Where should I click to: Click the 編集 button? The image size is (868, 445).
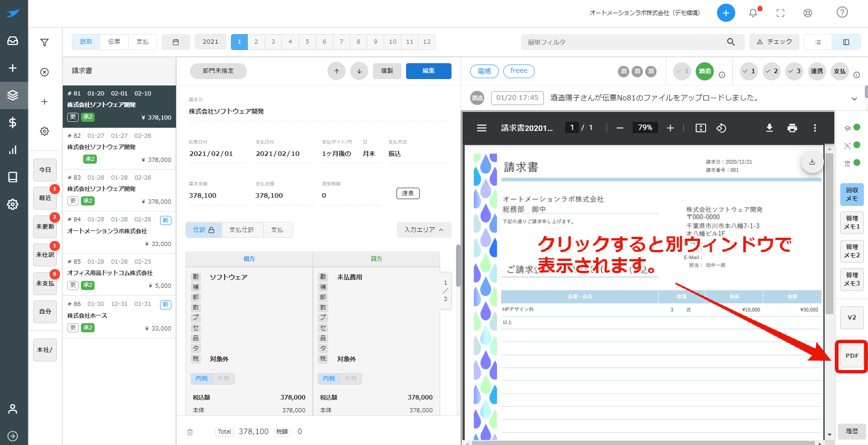coord(428,71)
